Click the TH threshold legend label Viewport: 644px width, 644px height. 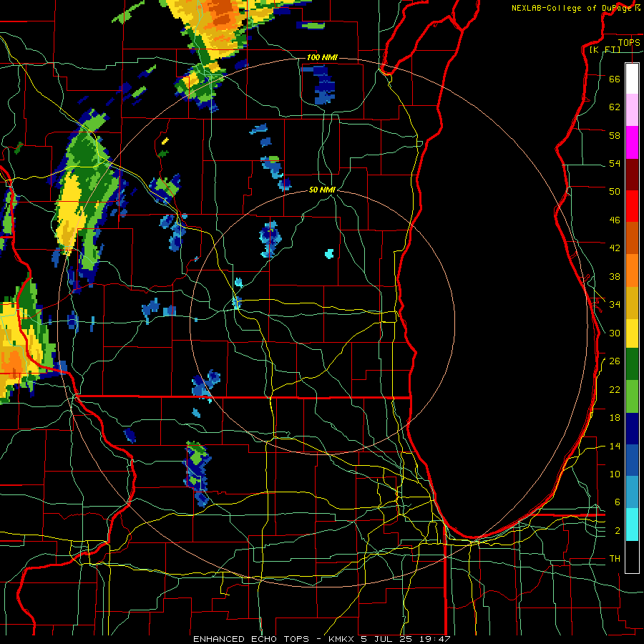point(615,559)
